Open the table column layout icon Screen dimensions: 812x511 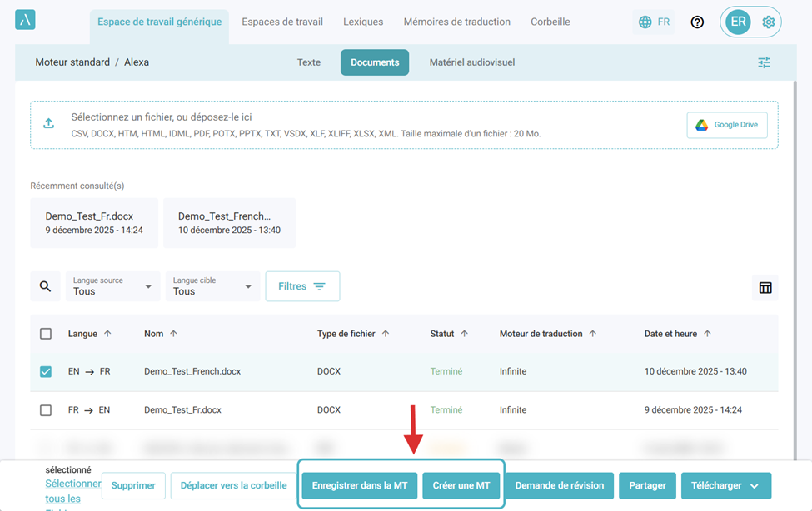(765, 287)
